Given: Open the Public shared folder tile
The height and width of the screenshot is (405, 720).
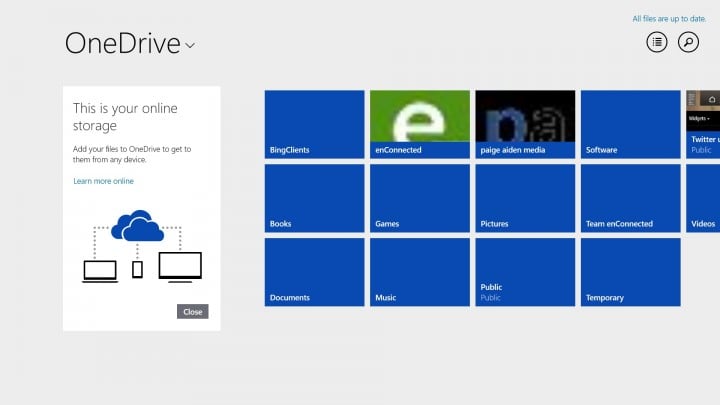Looking at the screenshot, I should [525, 272].
